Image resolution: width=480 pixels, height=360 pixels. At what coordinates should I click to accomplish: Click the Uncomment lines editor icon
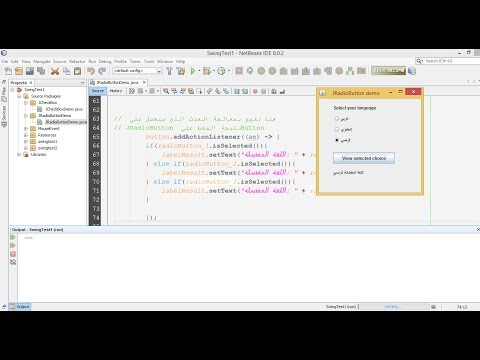(x=282, y=91)
